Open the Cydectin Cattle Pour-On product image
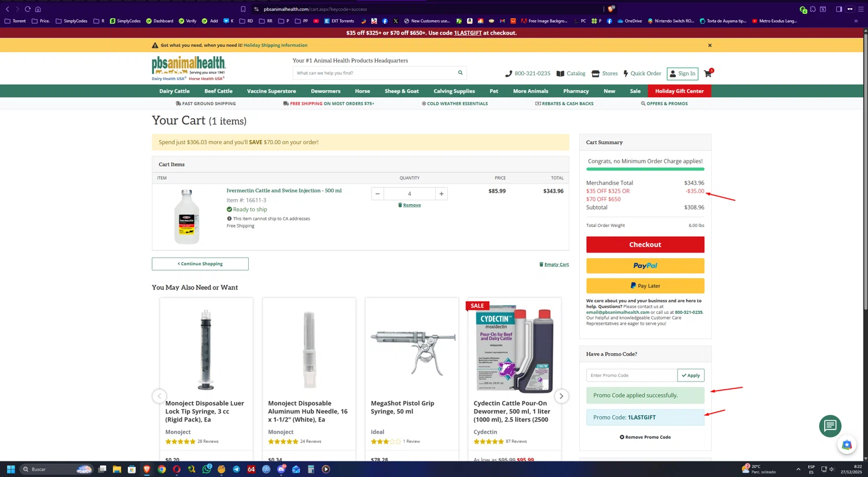Viewport: 868px width, 477px height. 514,349
